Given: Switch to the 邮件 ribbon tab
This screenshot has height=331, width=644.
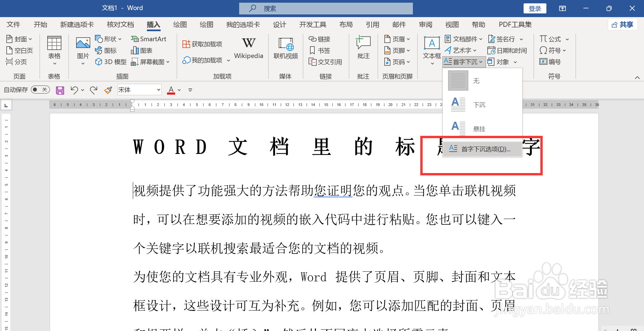Looking at the screenshot, I should [399, 24].
